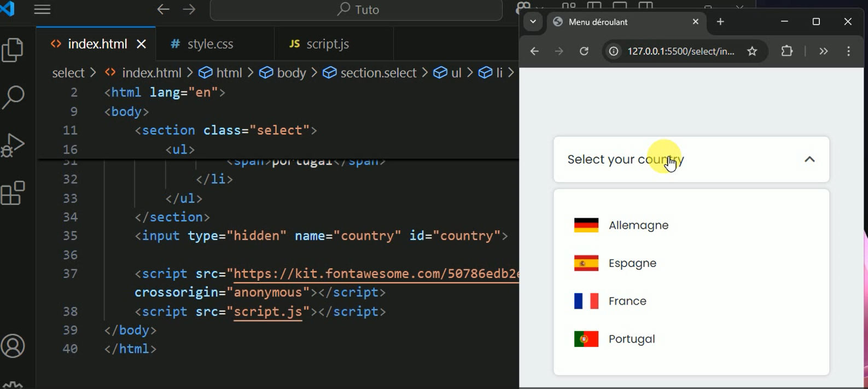The height and width of the screenshot is (389, 868).
Task: Open the browser extensions puzzle icon
Action: (x=787, y=51)
